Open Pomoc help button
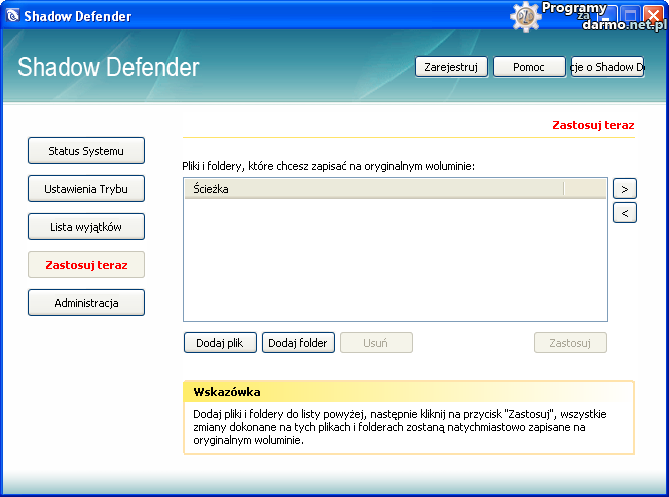 pyautogui.click(x=529, y=67)
